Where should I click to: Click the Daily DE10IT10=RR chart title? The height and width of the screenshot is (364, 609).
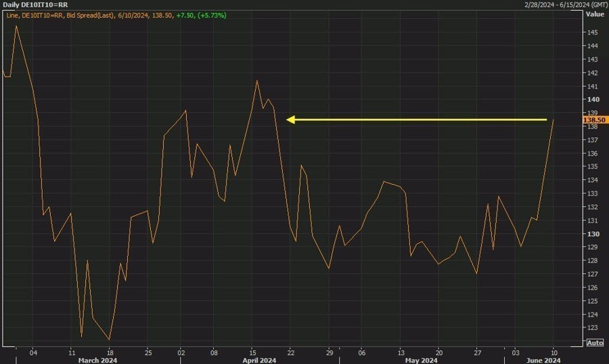point(35,5)
